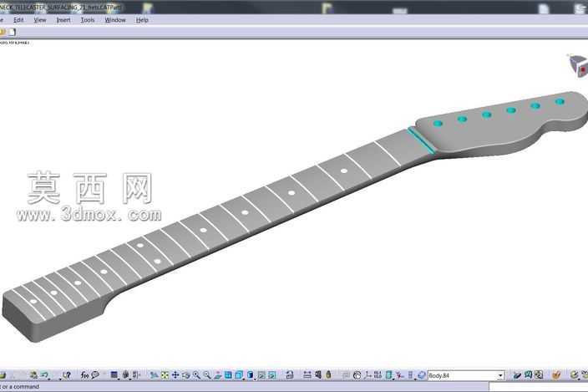Screen dimensions: 588x392
Task: Click the dark blue table icon
Action: [114, 374]
